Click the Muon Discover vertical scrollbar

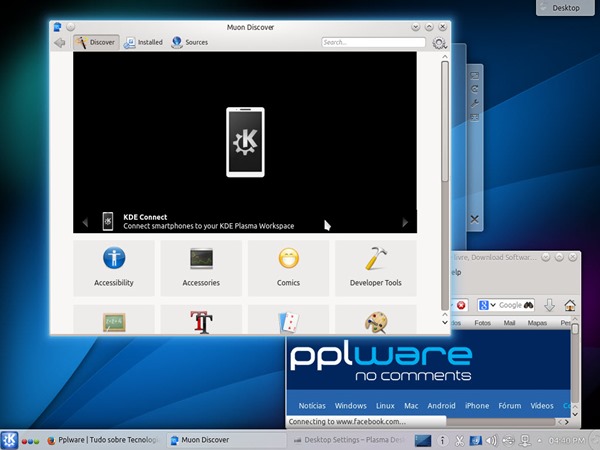coord(445,121)
